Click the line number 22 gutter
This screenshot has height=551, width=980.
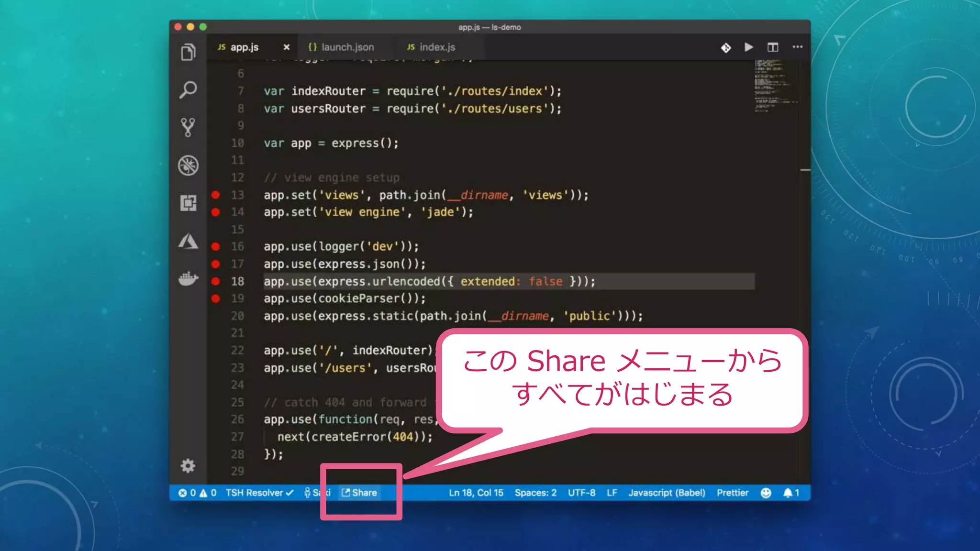237,350
